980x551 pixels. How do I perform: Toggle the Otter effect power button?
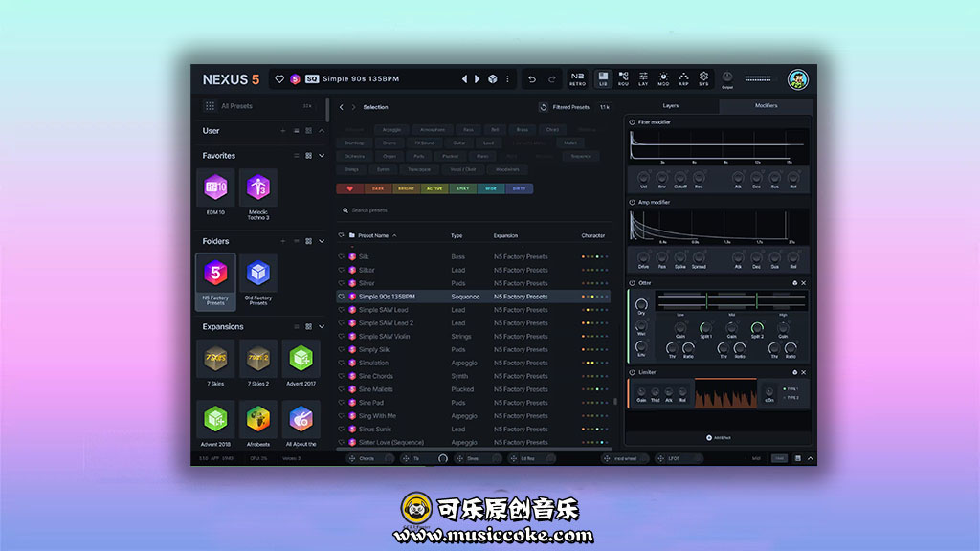(632, 283)
